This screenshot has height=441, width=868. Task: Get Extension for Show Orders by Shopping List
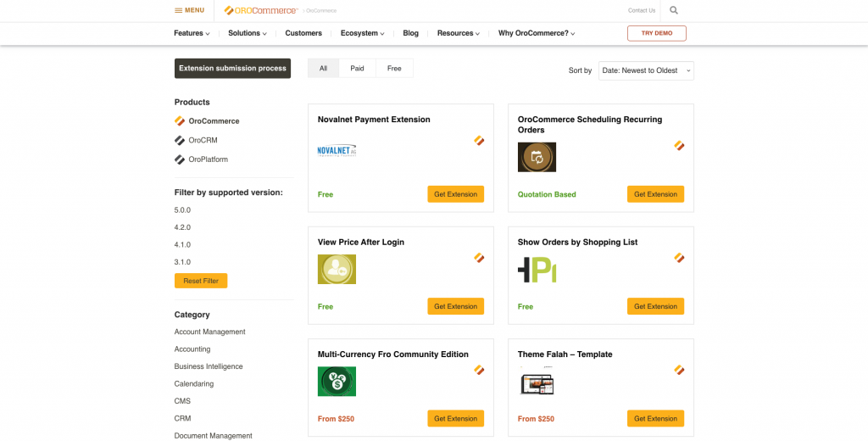tap(655, 306)
